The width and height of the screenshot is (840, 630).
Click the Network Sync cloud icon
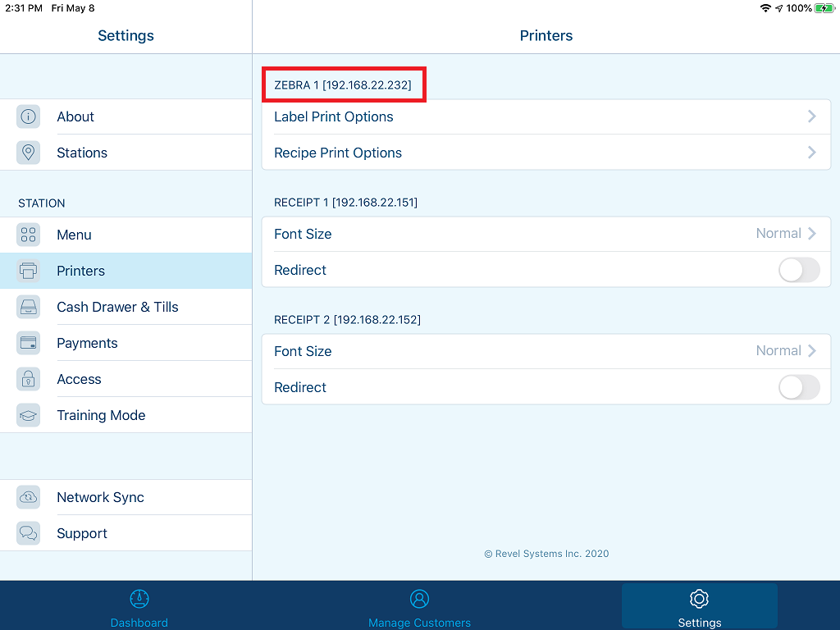[x=28, y=497]
